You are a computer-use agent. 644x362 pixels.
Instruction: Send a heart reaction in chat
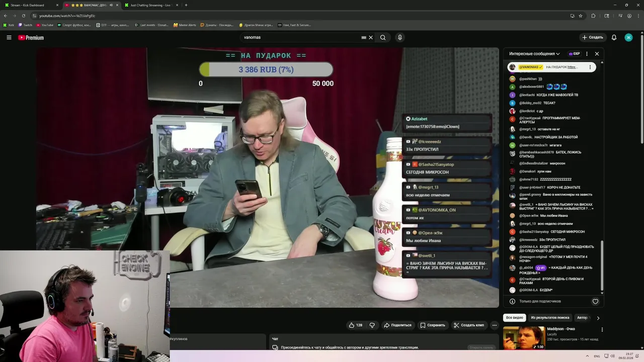point(595,301)
